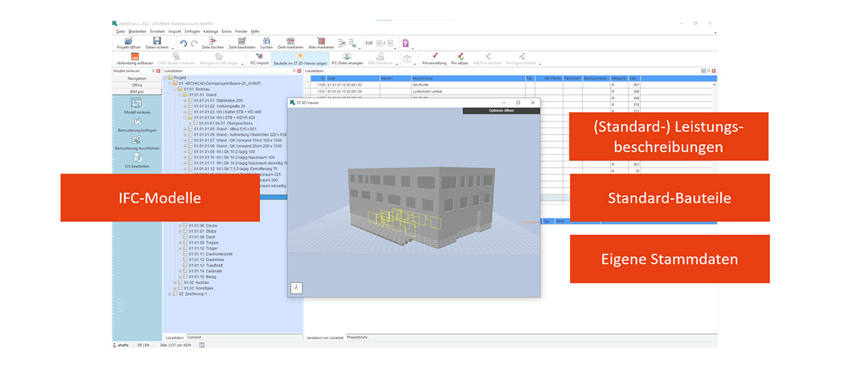868x368 pixels.
Task: Select 01.01.01.05 Wand - Attika 515 x 661
Action: point(225,129)
